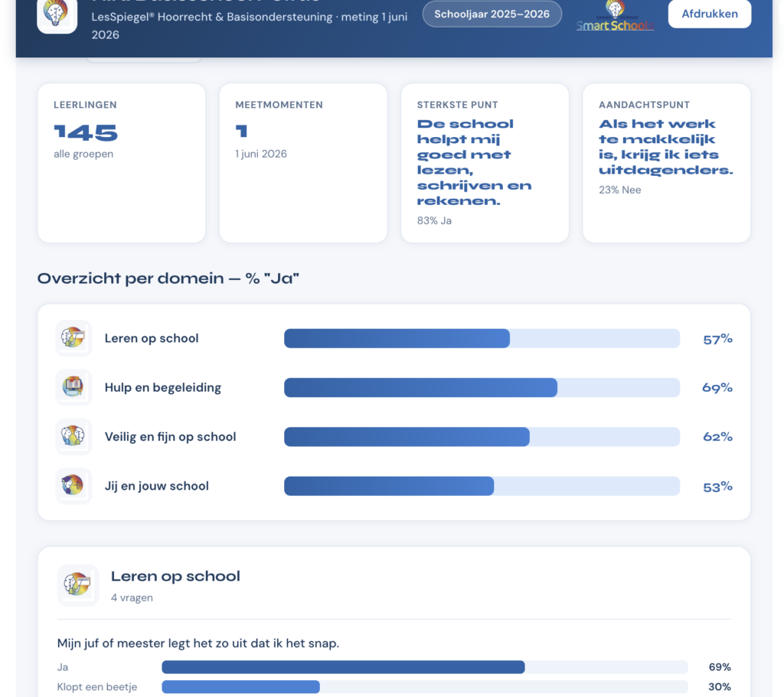Click the Leren op school section header icon
This screenshot has width=784, height=697.
coord(78,585)
